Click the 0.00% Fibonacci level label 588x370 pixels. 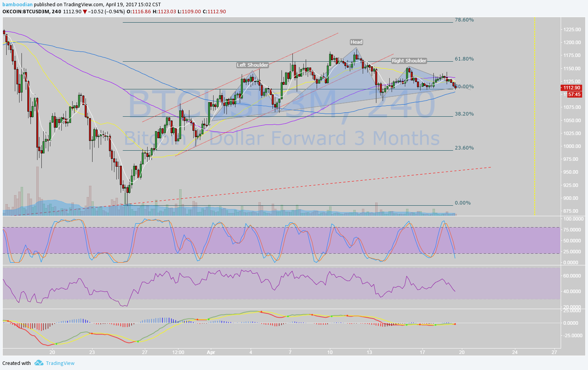coord(463,203)
